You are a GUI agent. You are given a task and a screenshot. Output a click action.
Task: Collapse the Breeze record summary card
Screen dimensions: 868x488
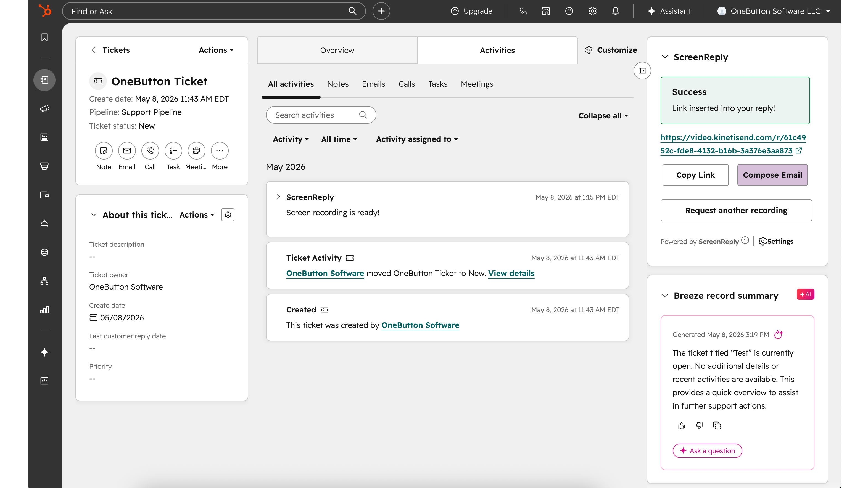(665, 295)
